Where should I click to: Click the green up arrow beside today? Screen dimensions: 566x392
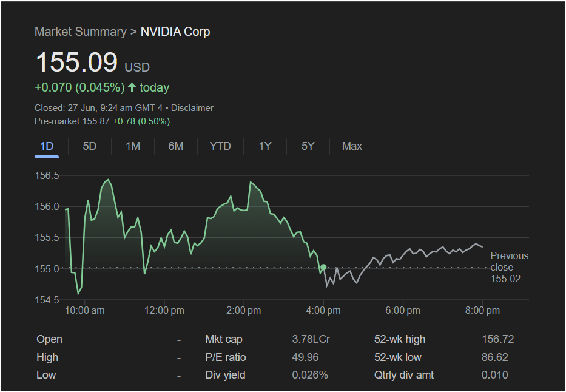(132, 87)
